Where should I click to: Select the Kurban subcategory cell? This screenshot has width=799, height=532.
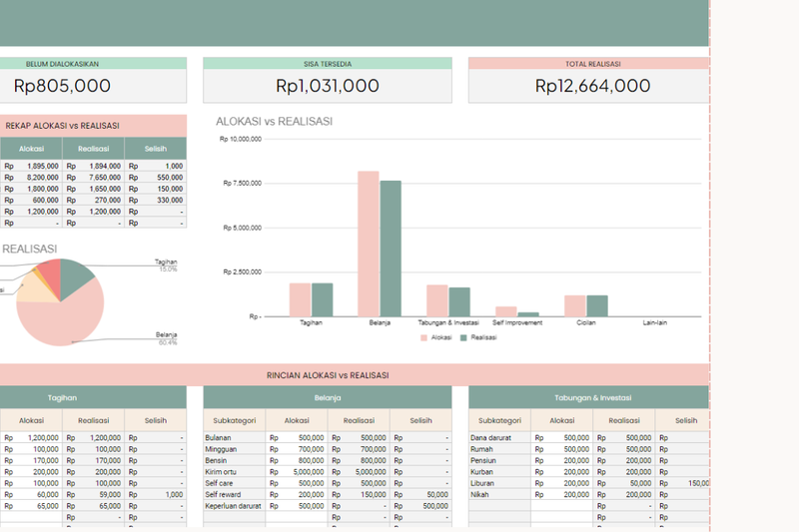click(500, 472)
